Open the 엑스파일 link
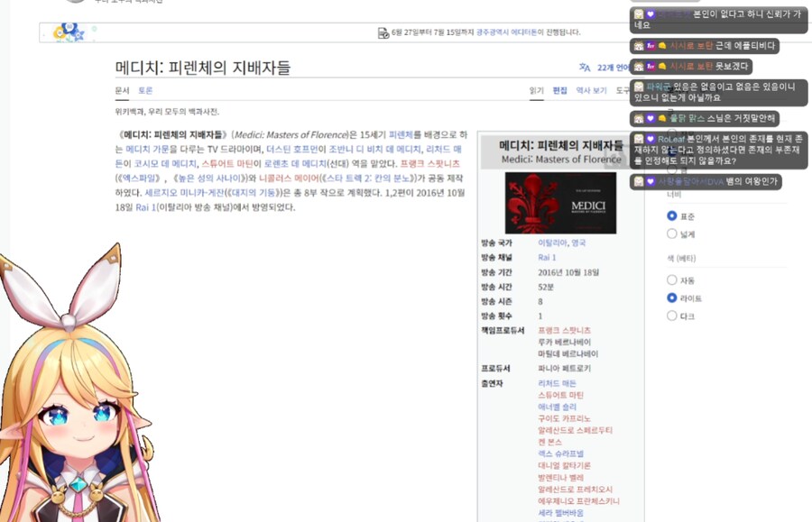 coord(138,179)
